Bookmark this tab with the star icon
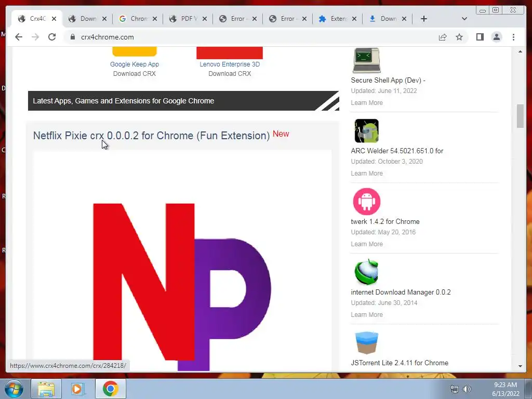This screenshot has height=399, width=532. [x=459, y=37]
